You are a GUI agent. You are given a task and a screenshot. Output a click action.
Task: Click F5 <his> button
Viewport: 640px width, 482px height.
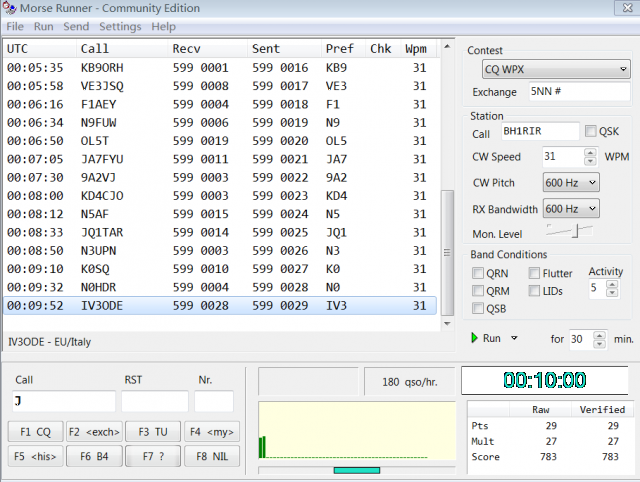pos(36,456)
